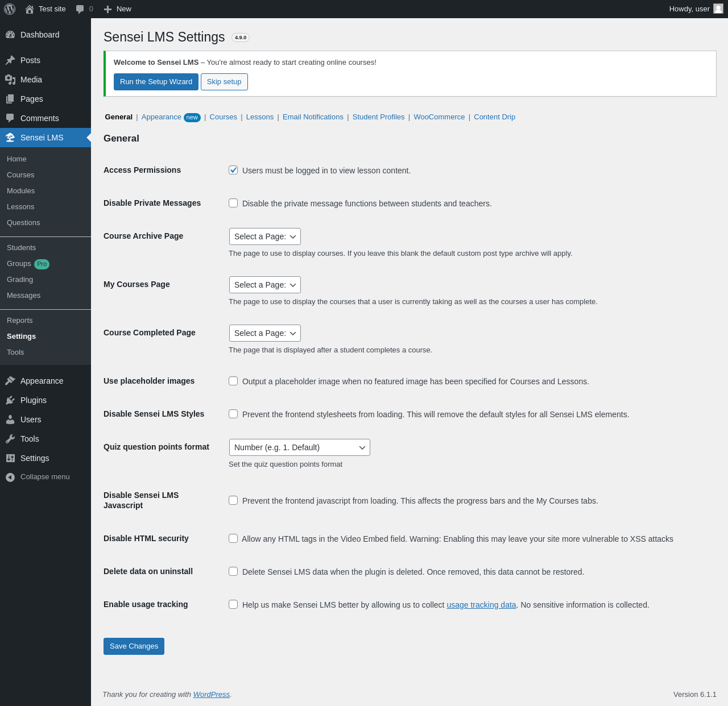
Task: Expand the My Courses Page dropdown
Action: point(264,285)
